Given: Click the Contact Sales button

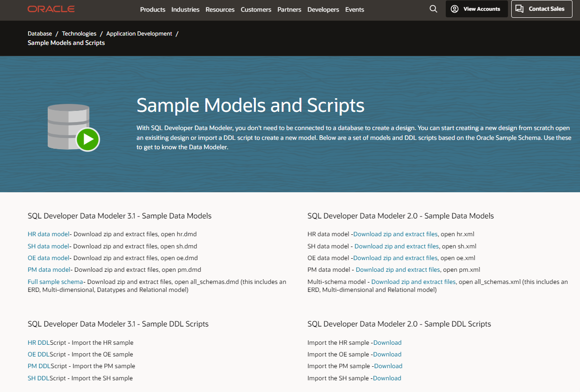Looking at the screenshot, I should 542,9.
